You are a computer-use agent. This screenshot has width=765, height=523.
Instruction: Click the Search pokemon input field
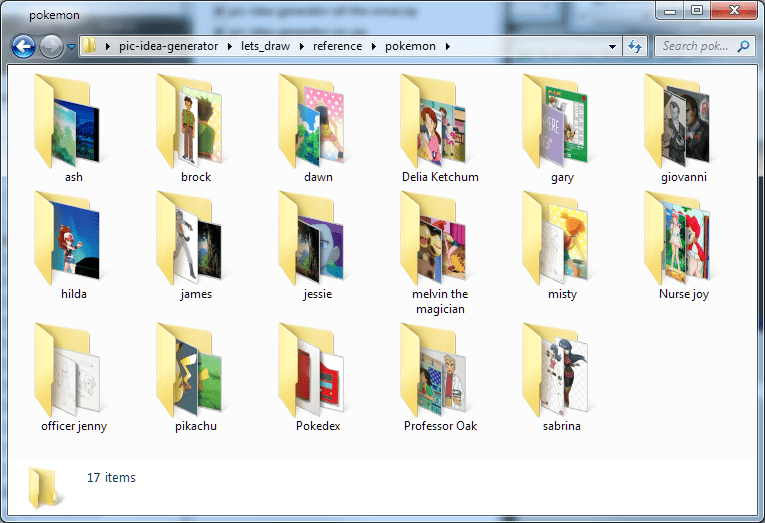tap(696, 46)
